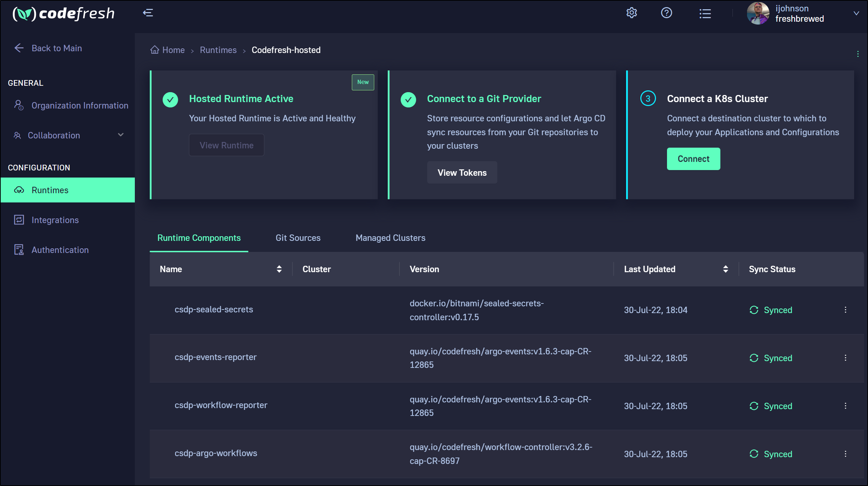The height and width of the screenshot is (486, 868).
Task: Open csdp-sealed-secrets row actions menu
Action: click(845, 310)
